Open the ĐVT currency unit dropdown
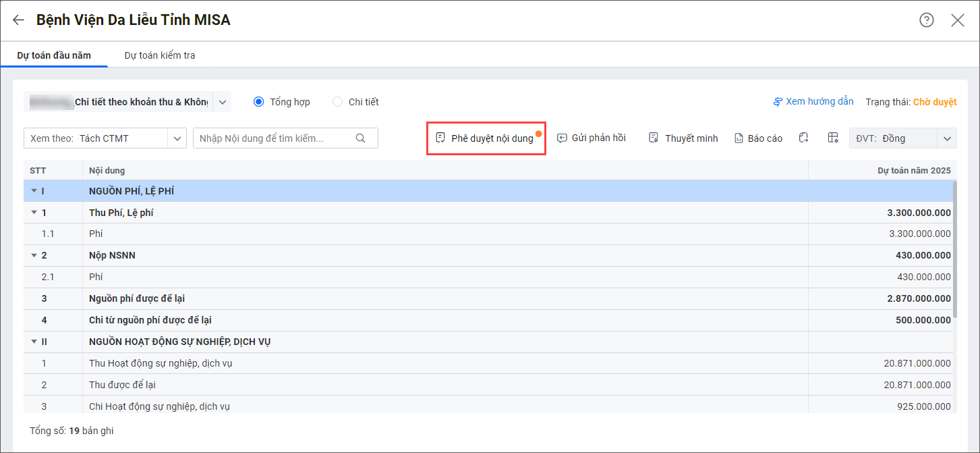This screenshot has height=453, width=980. pyautogui.click(x=947, y=138)
